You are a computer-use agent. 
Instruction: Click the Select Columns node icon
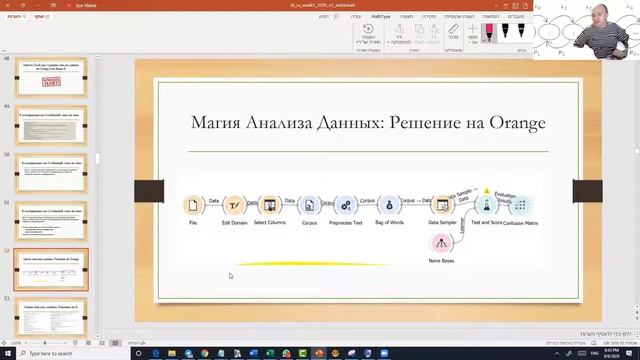coord(269,205)
